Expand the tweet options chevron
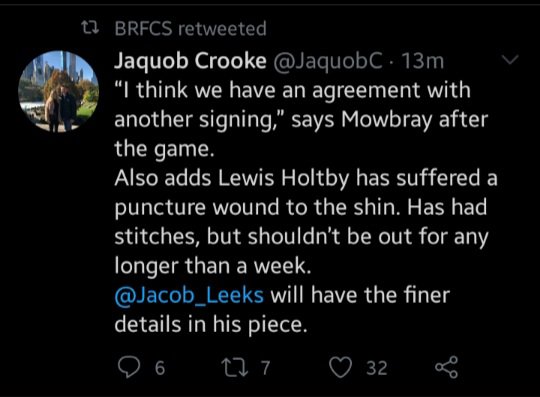Screen dimensions: 540x397 coord(510,60)
